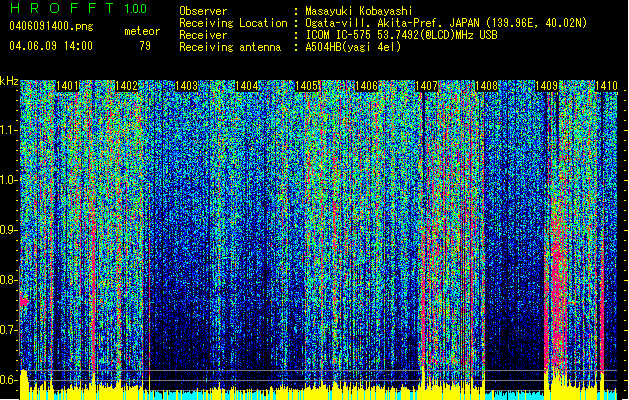Click the 1403 time marker

tap(187, 86)
